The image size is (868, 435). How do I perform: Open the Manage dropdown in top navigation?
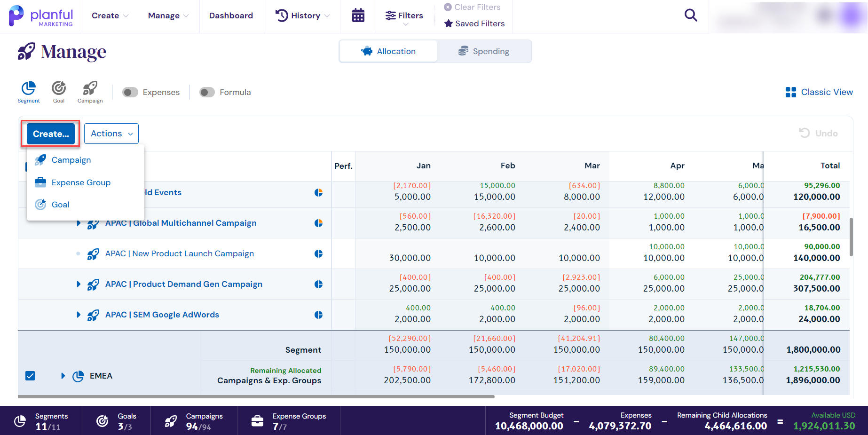[x=168, y=16]
